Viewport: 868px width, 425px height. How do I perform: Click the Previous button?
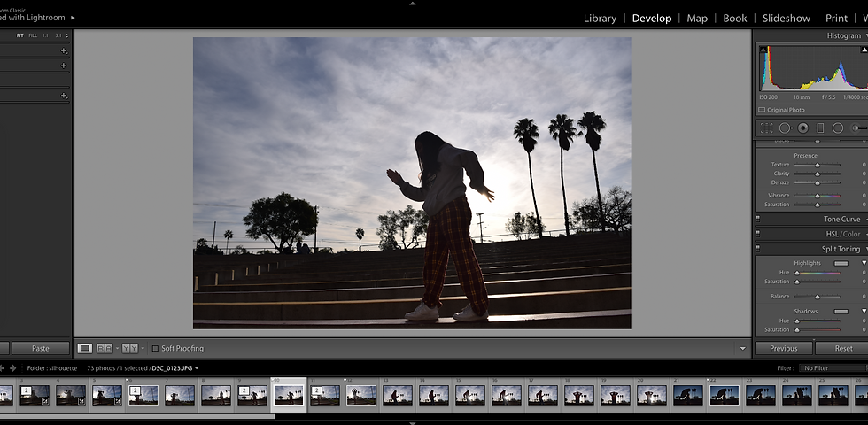point(783,348)
